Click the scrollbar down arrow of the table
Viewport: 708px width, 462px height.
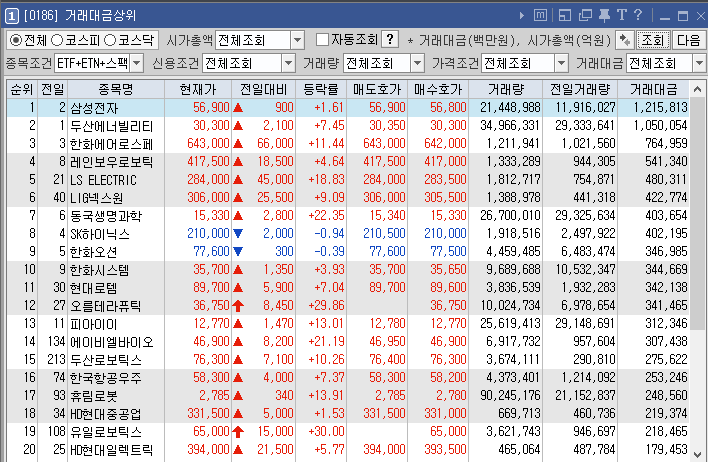coord(698,454)
